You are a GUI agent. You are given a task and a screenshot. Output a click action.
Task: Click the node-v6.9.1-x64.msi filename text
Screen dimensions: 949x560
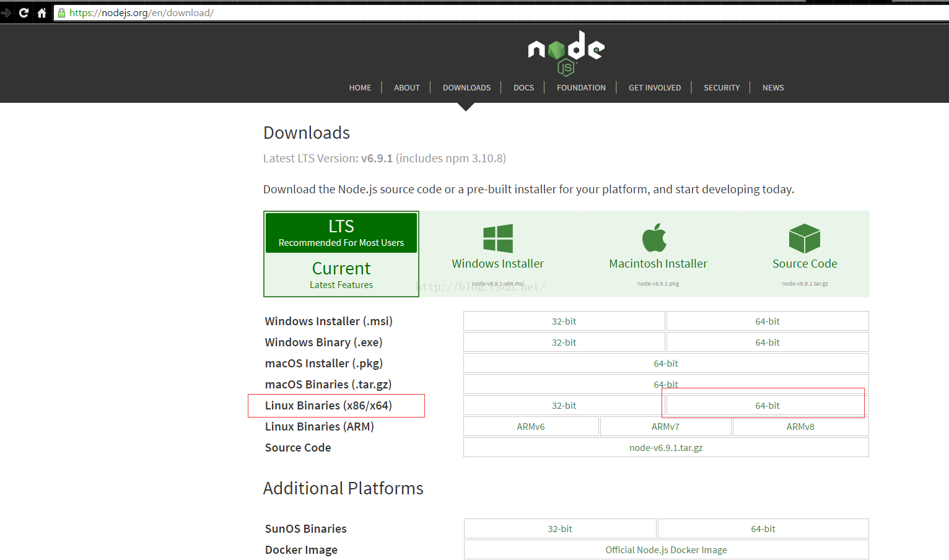[498, 284]
